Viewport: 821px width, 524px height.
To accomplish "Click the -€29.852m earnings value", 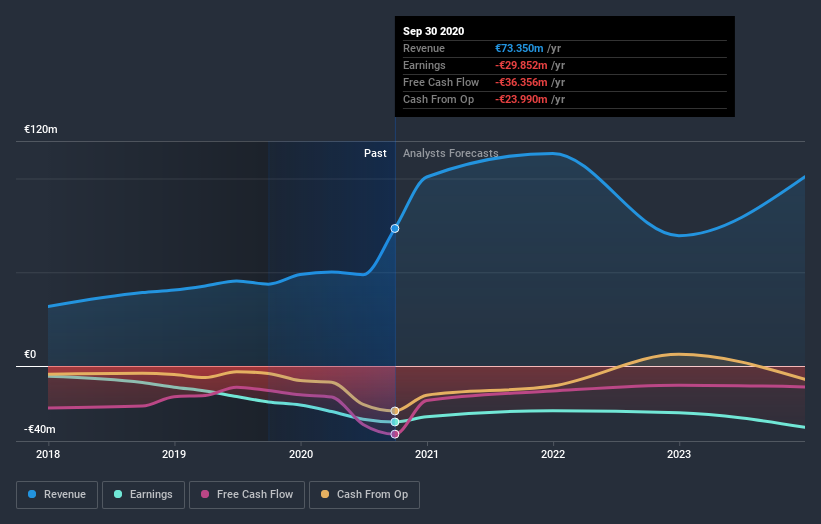I will pyautogui.click(x=522, y=65).
